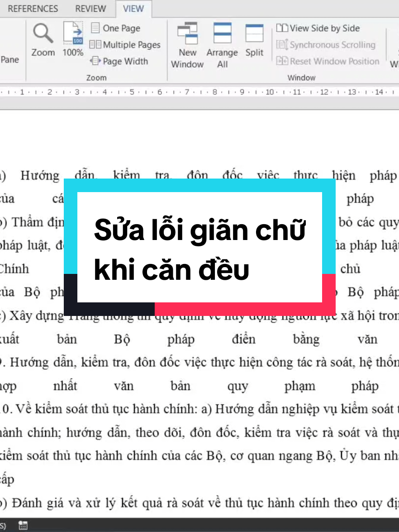Open the REFERENCES tab
Image resolution: width=399 pixels, height=532 pixels.
click(x=33, y=8)
